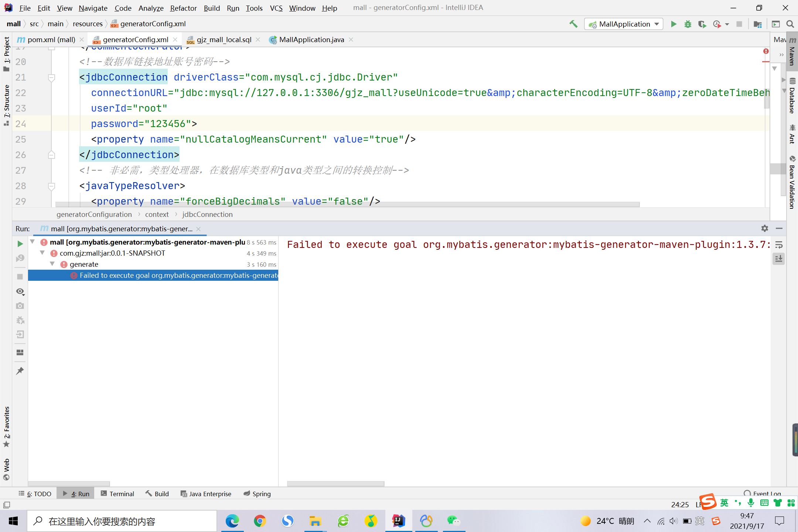Rerun the Maven goal in Run panel
The height and width of the screenshot is (532, 798).
(20, 244)
